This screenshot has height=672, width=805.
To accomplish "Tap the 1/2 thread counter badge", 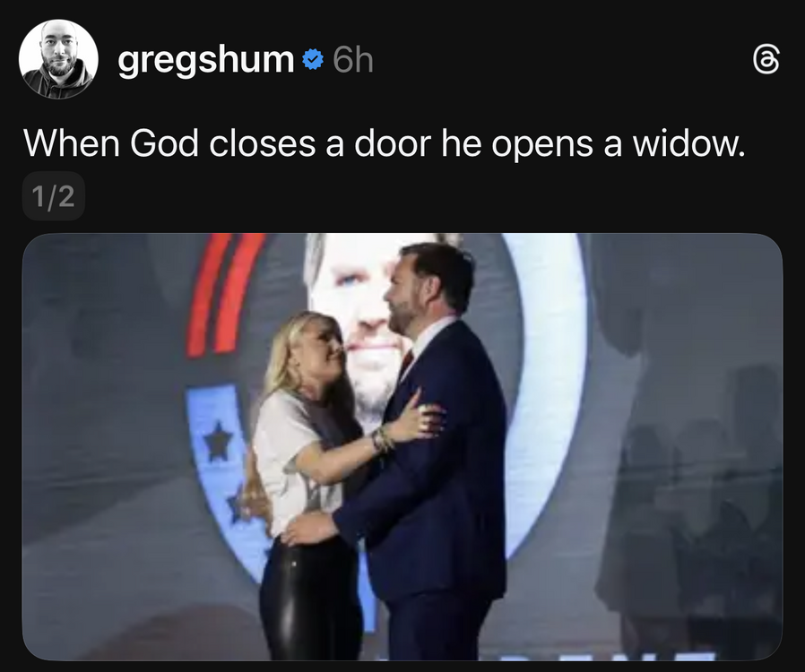I will 54,196.
